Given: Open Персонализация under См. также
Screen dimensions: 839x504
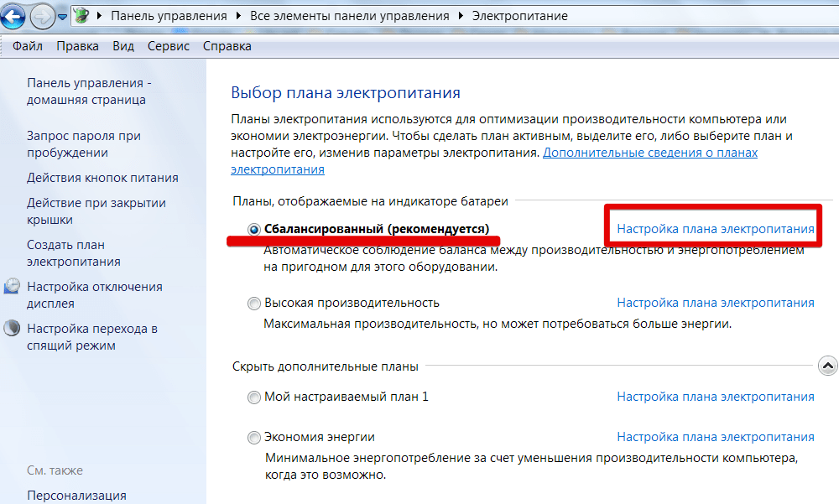Looking at the screenshot, I should click(76, 496).
